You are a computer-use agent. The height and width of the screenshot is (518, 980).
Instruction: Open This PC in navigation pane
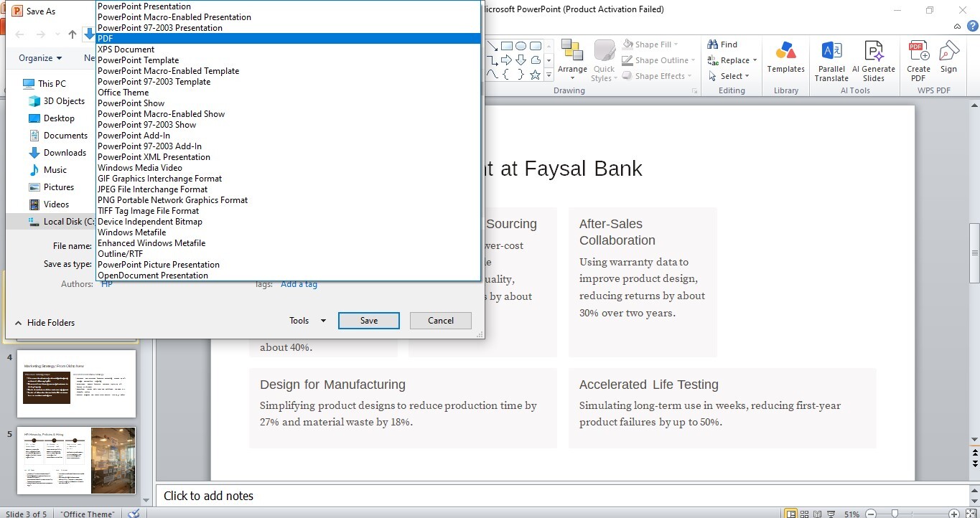click(45, 84)
